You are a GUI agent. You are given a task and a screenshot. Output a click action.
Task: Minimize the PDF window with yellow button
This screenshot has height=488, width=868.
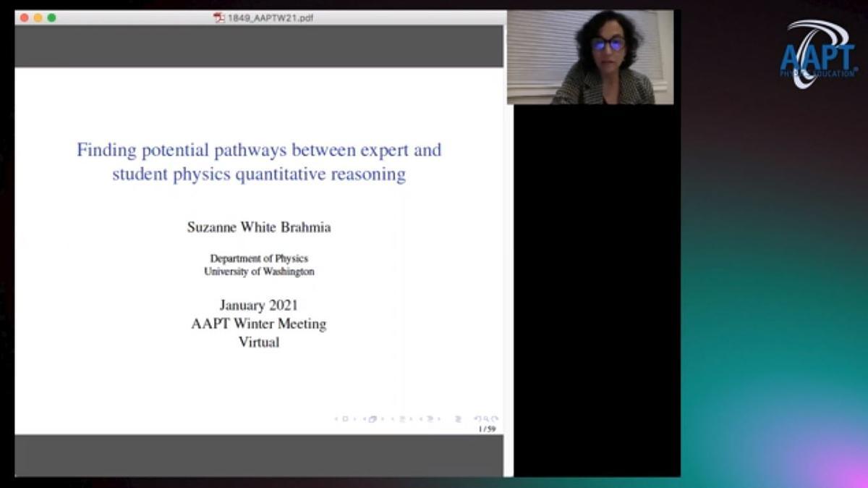pyautogui.click(x=38, y=17)
